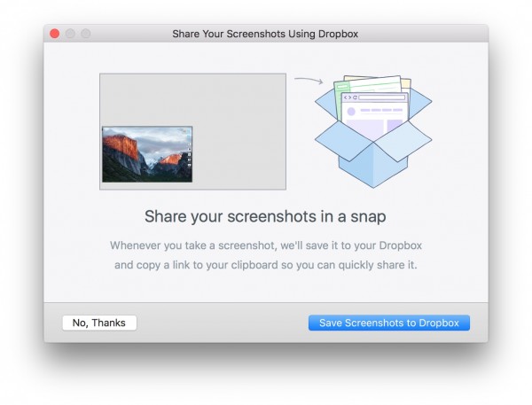Click the grayed-out zoom window button
Screen dimensions: 532x405
coord(86,34)
